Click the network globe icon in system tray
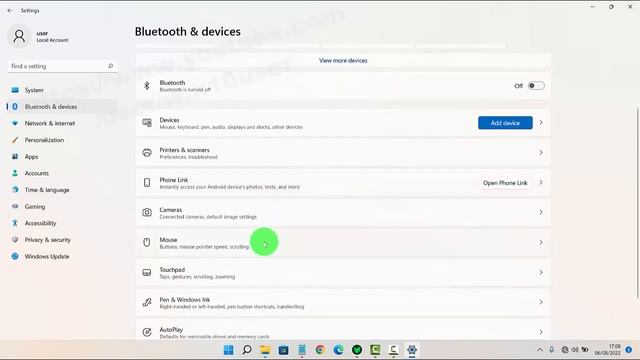640x360 pixels. coord(565,350)
